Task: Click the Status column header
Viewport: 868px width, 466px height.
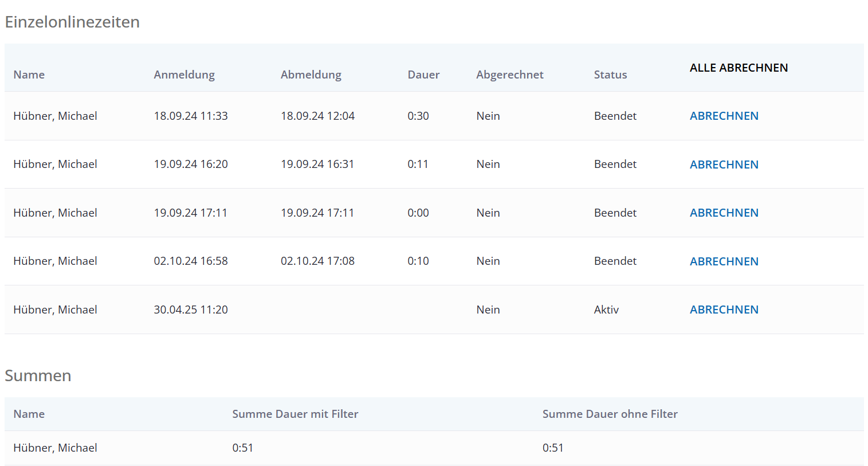Action: click(x=610, y=75)
